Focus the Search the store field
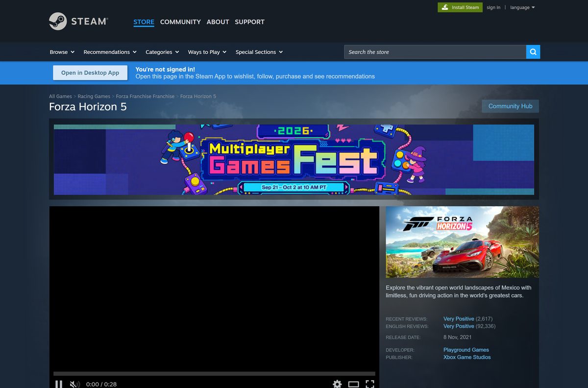 tap(435, 52)
